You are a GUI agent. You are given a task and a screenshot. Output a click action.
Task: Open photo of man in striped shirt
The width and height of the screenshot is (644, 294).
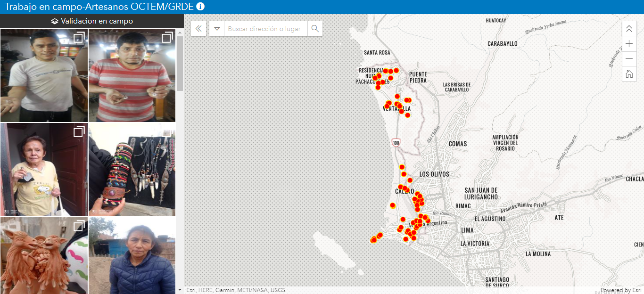click(x=132, y=75)
